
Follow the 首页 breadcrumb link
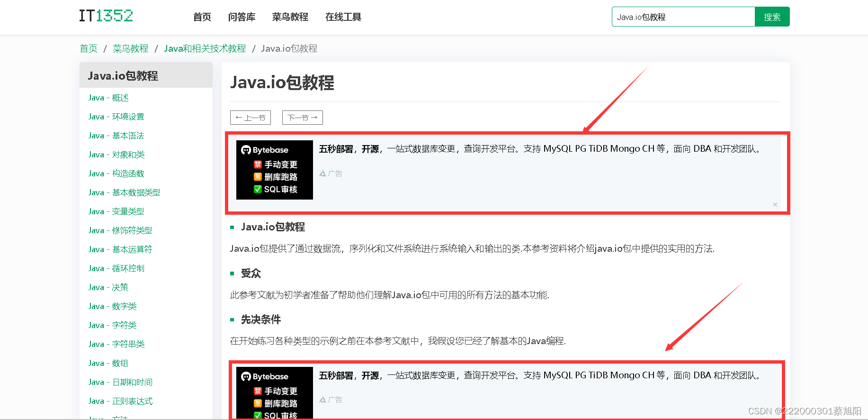tap(89, 48)
